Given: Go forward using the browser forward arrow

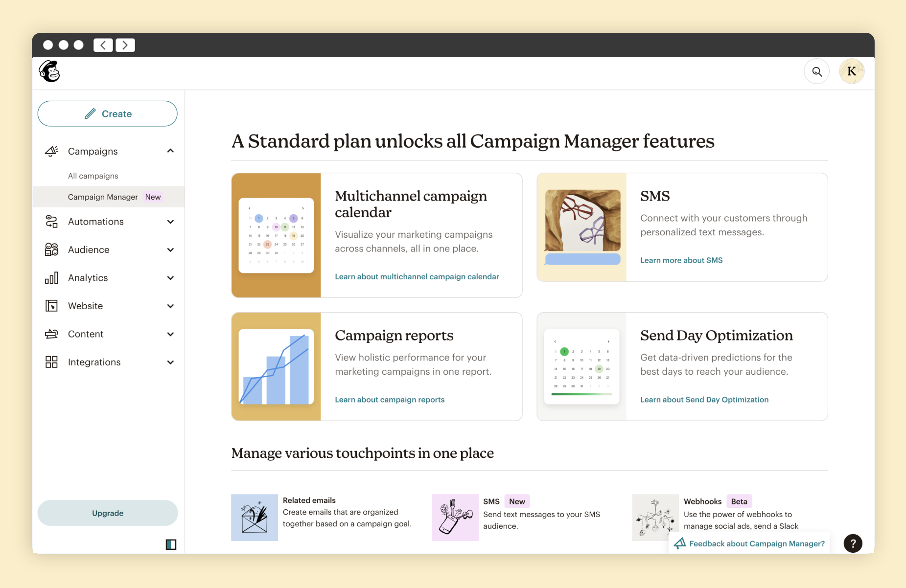Looking at the screenshot, I should pyautogui.click(x=125, y=45).
